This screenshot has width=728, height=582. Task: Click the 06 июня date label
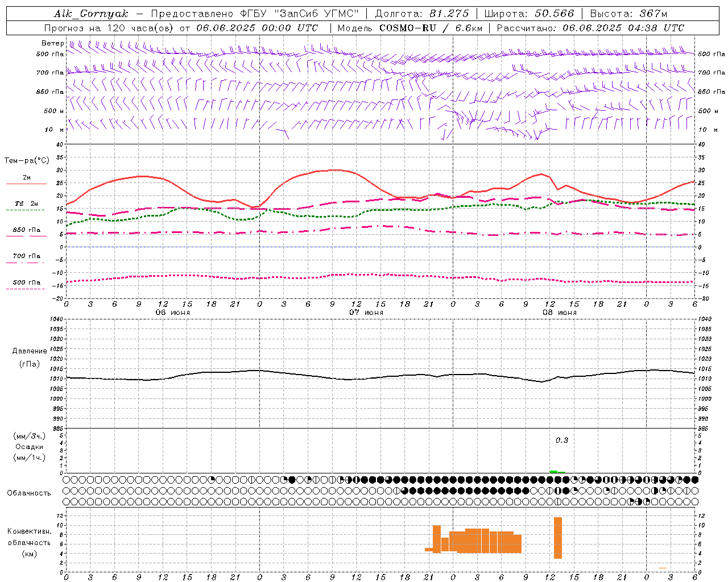tap(173, 313)
